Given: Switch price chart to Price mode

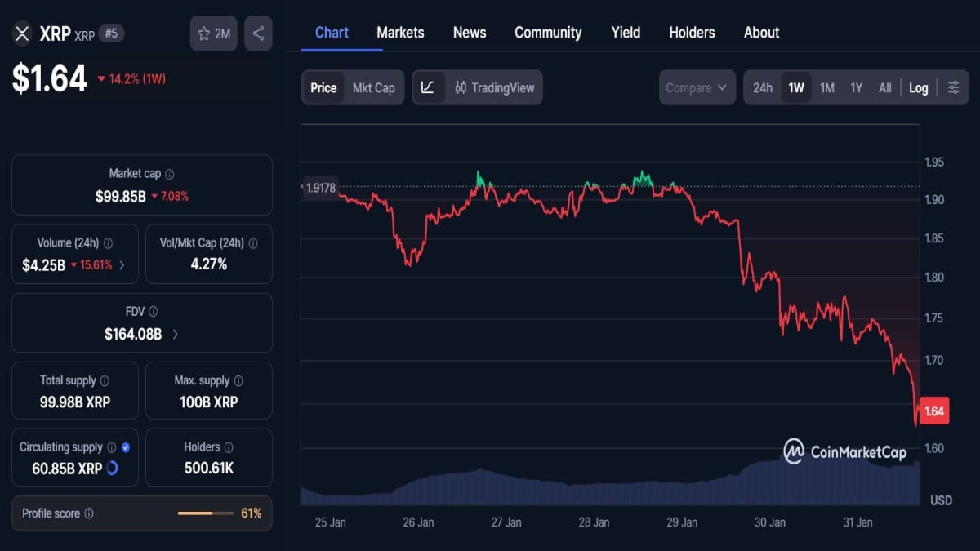Looking at the screenshot, I should (323, 87).
